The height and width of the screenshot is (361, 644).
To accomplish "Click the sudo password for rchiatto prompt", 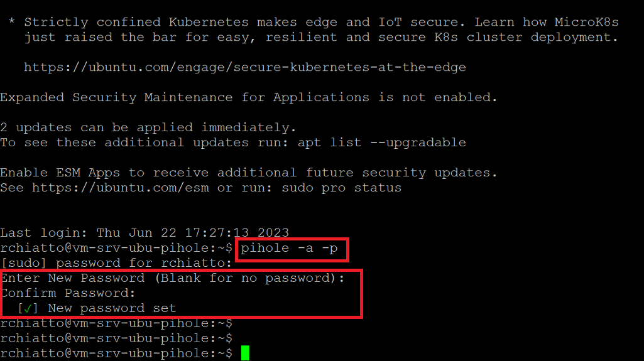I will pyautogui.click(x=116, y=263).
